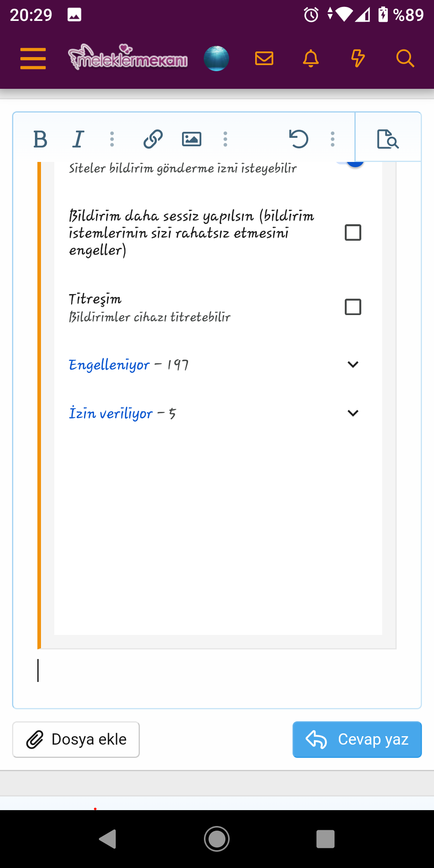Open more text formatting options dots

click(x=112, y=139)
